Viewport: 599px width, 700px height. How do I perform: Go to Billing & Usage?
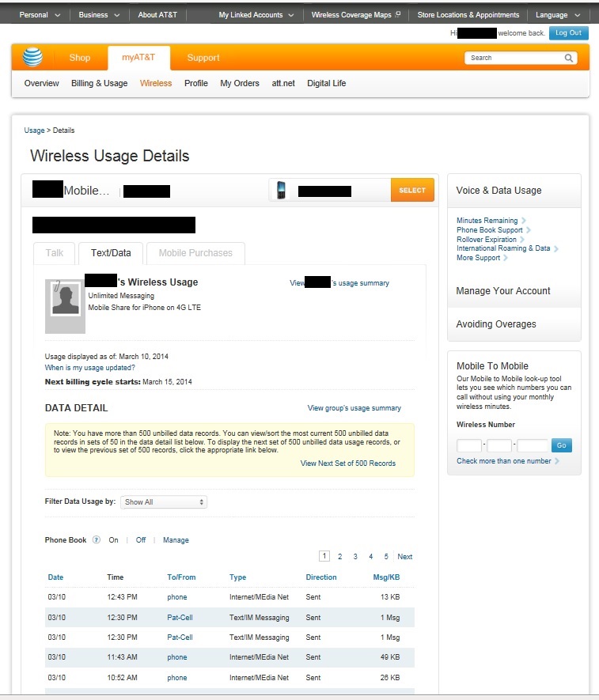(x=99, y=84)
